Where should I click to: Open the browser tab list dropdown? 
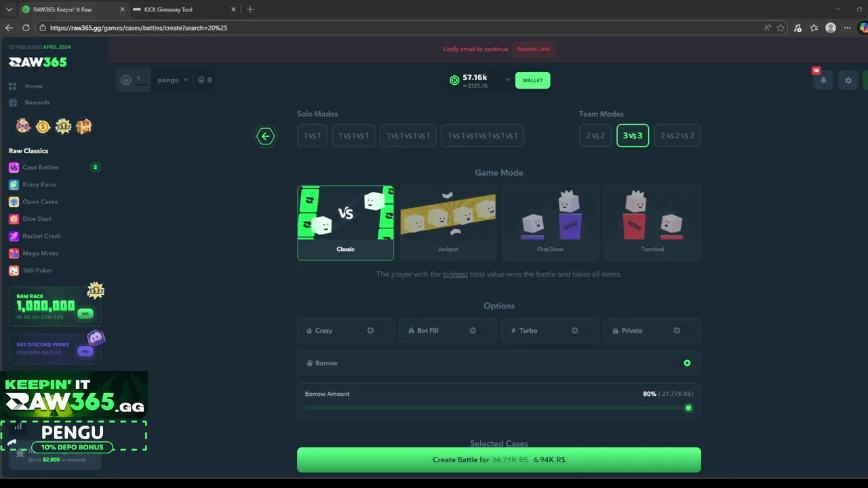coord(9,9)
